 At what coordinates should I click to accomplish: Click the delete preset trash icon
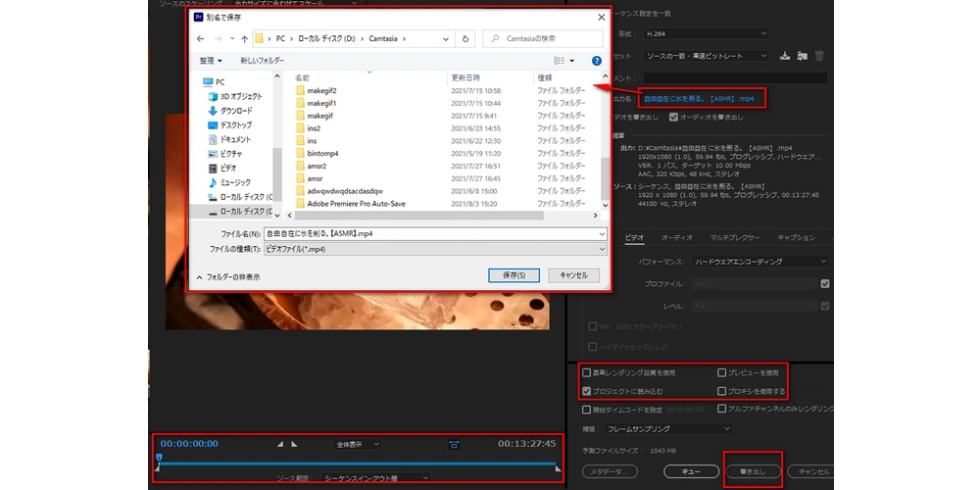point(819,56)
